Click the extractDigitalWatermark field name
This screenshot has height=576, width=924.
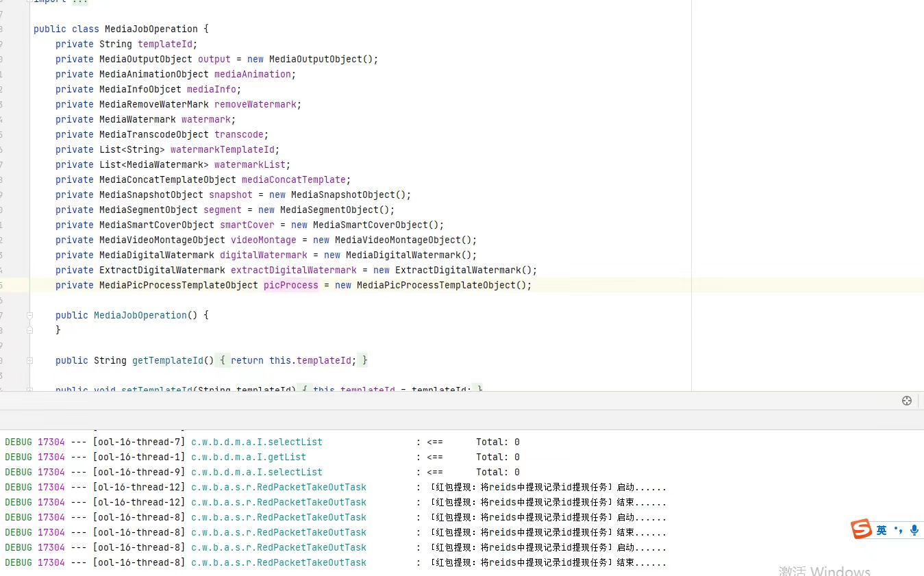tap(293, 270)
